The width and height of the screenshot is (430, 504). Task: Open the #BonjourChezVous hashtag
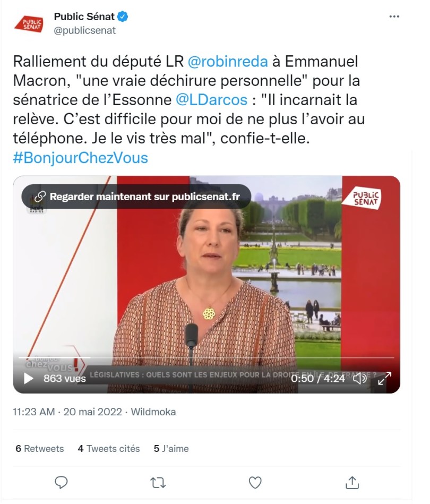point(80,158)
